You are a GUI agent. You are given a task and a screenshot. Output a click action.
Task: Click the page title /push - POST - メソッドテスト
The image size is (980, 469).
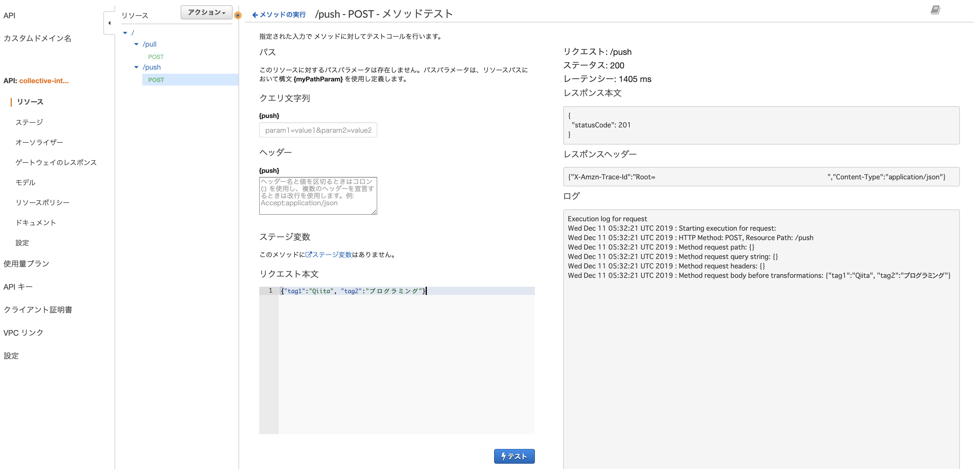pyautogui.click(x=384, y=14)
